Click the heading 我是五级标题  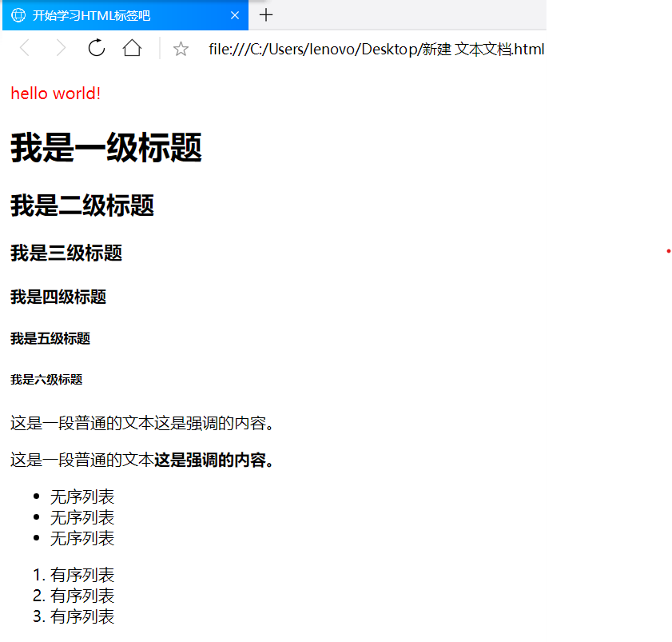50,337
